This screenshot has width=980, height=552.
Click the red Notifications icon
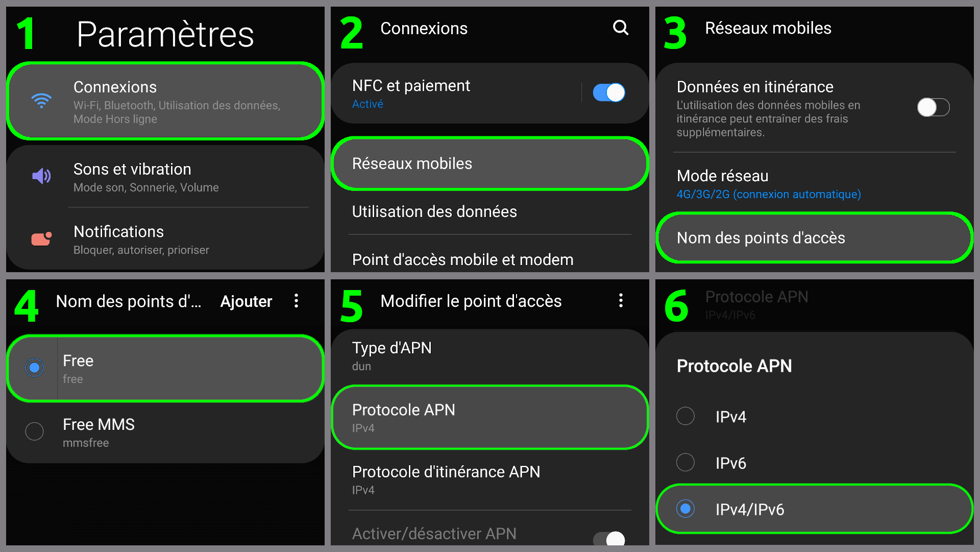(x=41, y=238)
